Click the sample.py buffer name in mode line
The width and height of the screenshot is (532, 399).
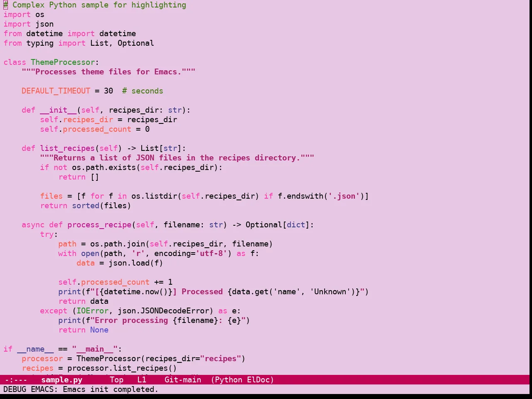pos(62,379)
